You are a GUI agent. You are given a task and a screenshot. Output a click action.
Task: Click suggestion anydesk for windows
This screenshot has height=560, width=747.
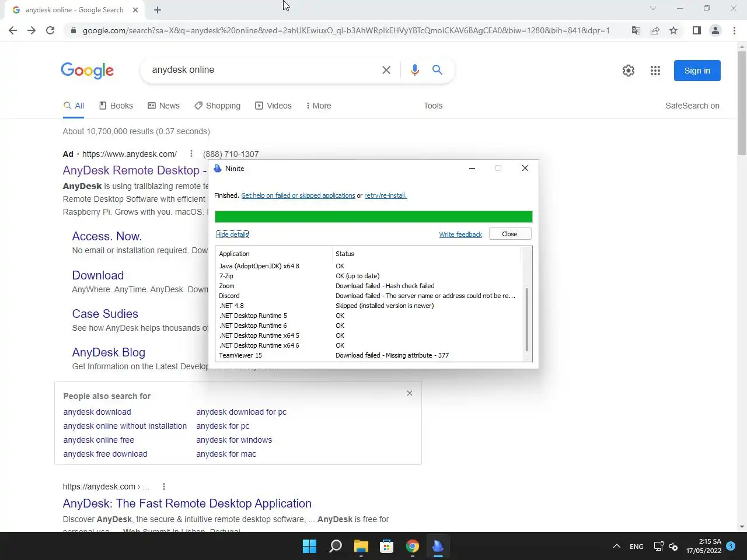(234, 440)
